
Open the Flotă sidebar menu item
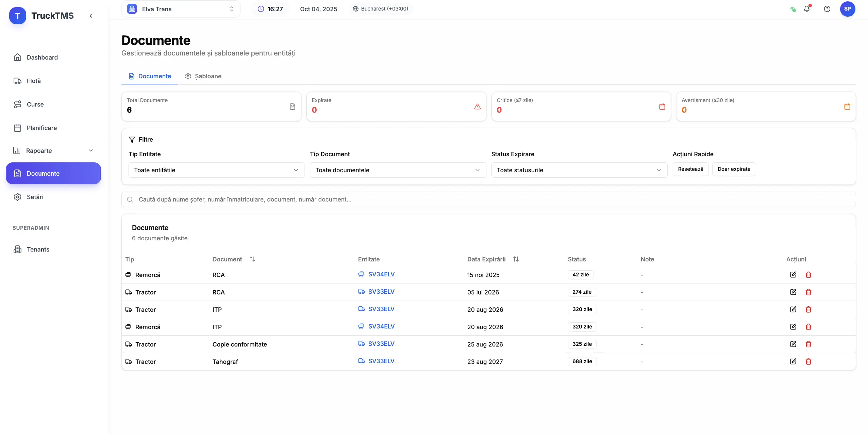click(x=34, y=81)
